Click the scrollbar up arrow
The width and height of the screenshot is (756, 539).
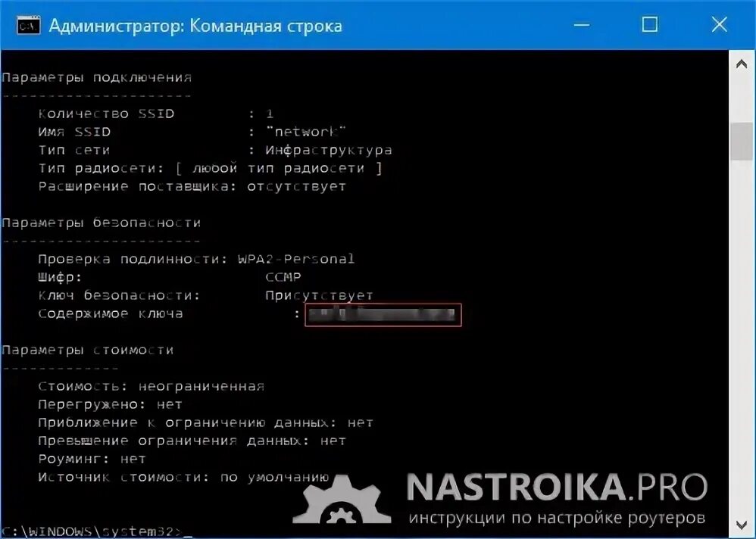742,64
